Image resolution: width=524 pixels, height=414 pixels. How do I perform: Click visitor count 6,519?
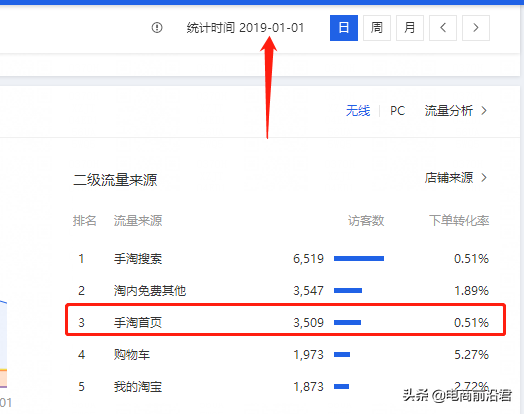[x=308, y=259]
